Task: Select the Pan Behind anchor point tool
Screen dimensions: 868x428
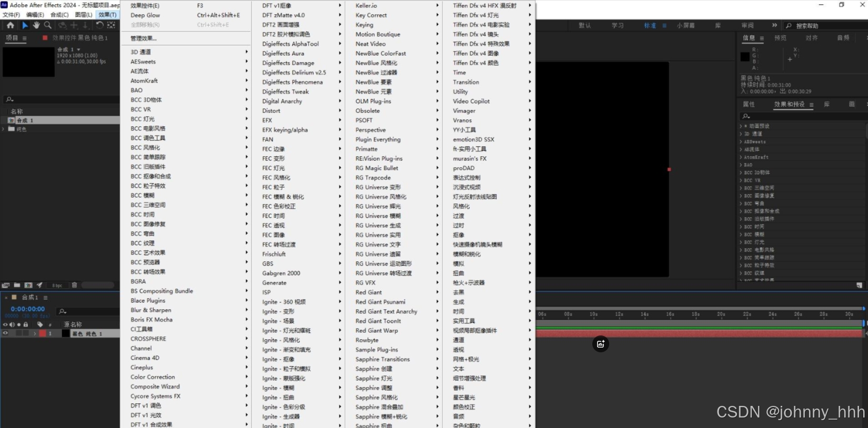Action: 111,25
